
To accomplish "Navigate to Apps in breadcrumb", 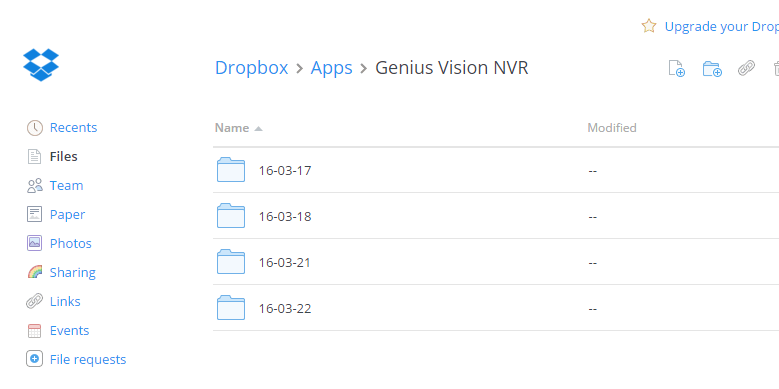I will [x=331, y=68].
